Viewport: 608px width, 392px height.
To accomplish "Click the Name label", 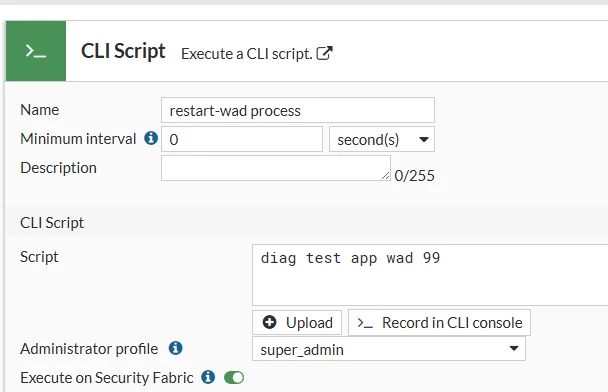I will (40, 110).
